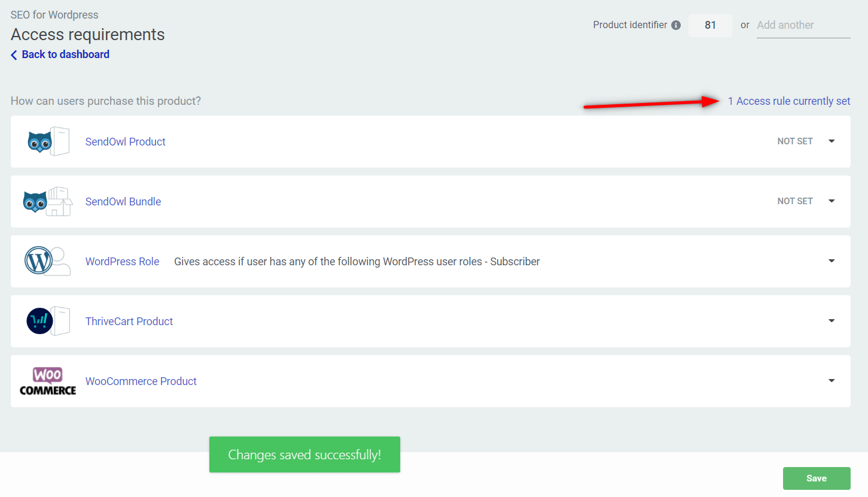Go back to dashboard

[x=65, y=54]
